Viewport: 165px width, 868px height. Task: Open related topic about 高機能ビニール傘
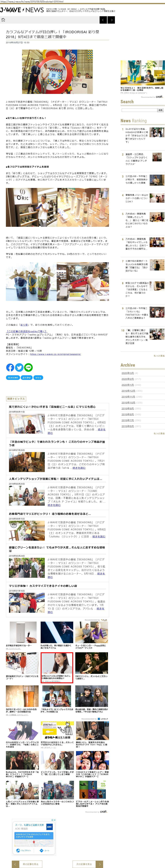[52, 407]
